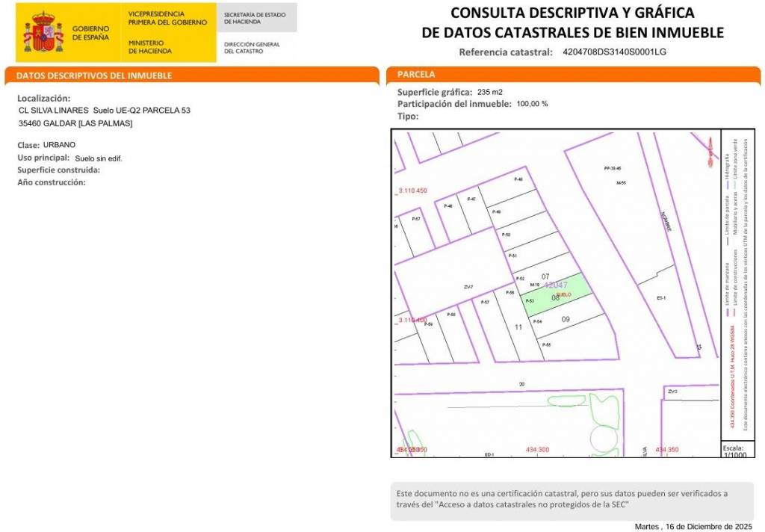Click the Dirección General del Catastro label
The image size is (765, 532).
[x=252, y=47]
